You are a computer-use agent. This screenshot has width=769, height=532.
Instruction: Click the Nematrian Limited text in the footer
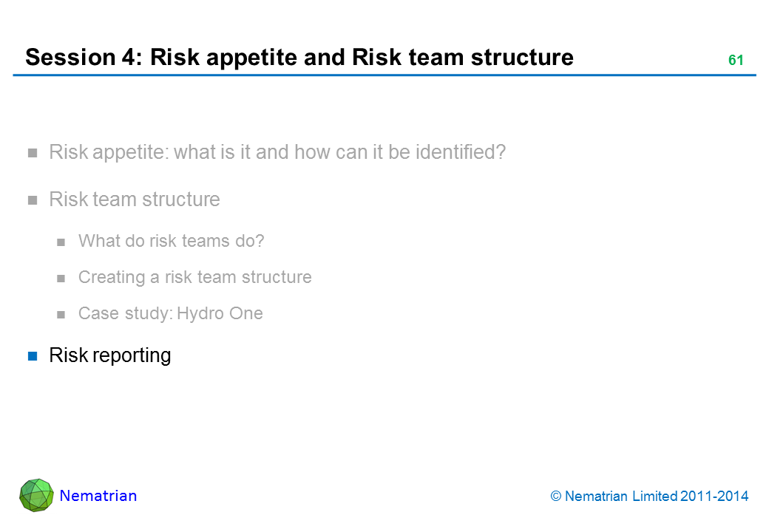tap(621, 497)
